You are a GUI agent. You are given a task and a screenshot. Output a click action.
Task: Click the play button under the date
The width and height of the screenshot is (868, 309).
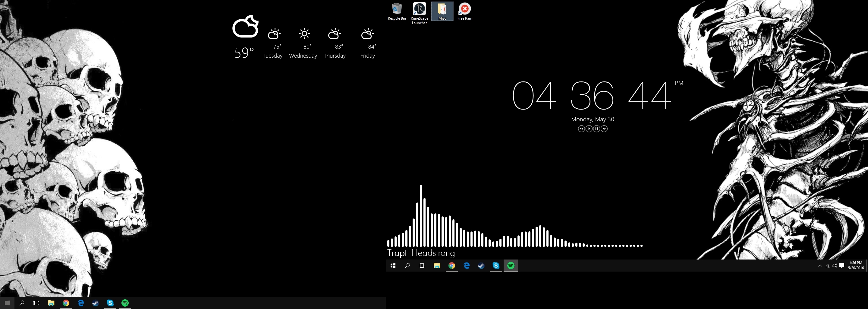[x=589, y=129]
